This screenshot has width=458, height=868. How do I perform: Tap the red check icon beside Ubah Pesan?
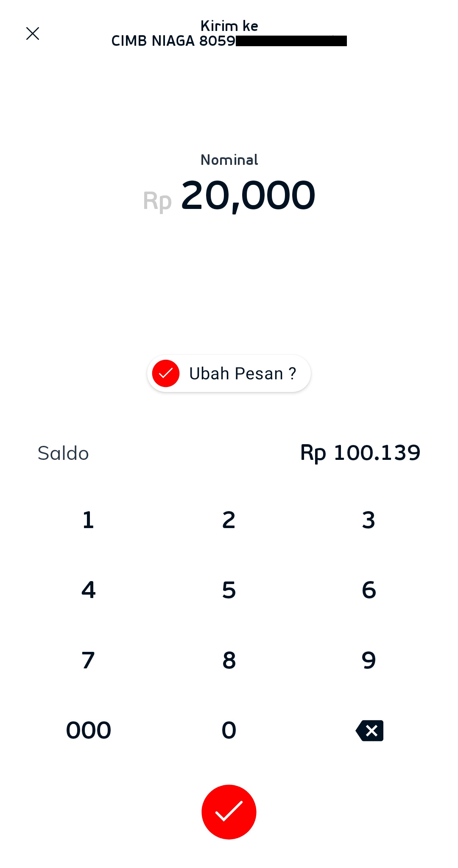[166, 373]
